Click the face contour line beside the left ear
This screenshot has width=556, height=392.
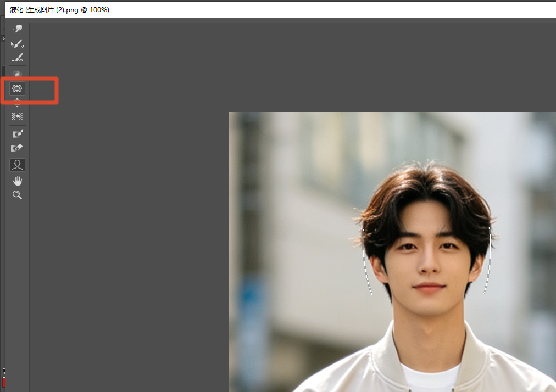[x=366, y=262]
